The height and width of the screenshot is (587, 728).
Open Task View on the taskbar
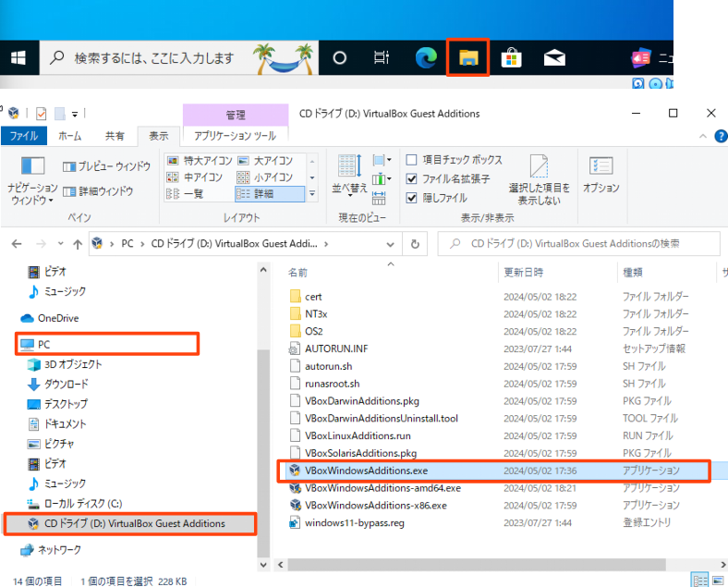(382, 57)
